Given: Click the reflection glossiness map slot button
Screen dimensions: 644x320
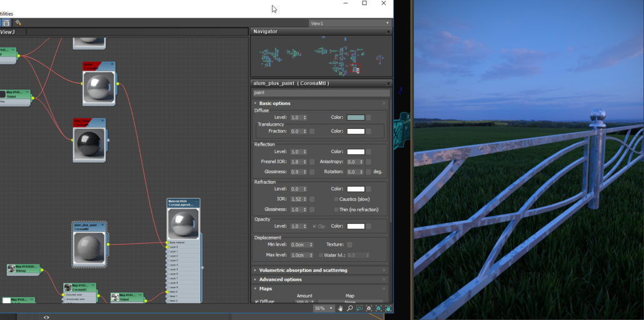Looking at the screenshot, I should [x=312, y=172].
